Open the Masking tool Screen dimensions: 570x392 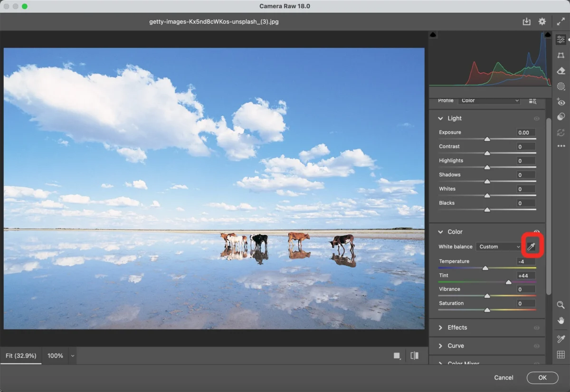[561, 86]
